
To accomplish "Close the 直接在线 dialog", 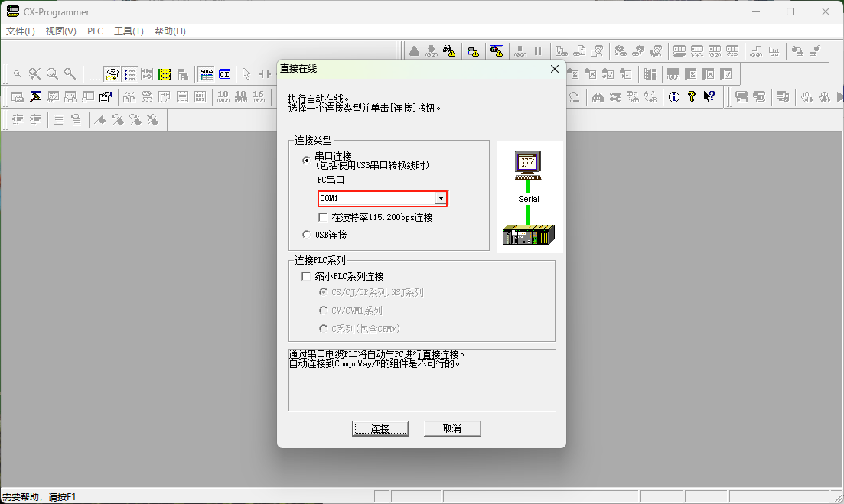I will tap(555, 69).
